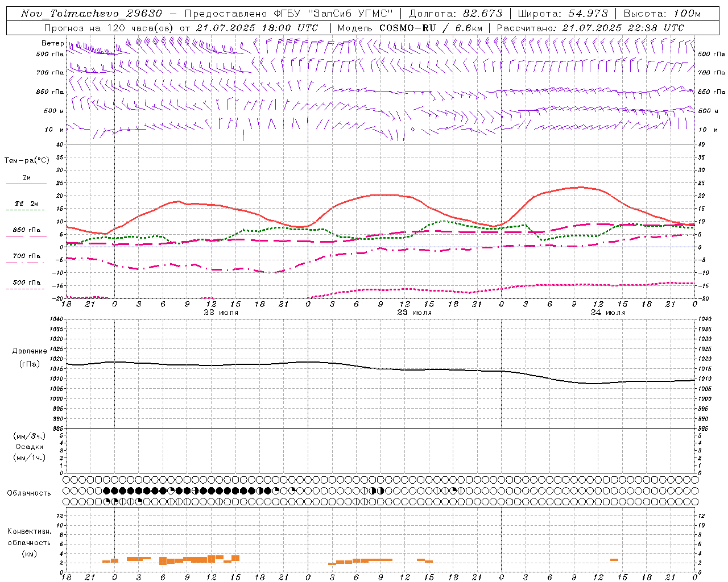The image size is (728, 582).
Task: Click the lone orange convective bar on 24 July
Action: coord(614,560)
